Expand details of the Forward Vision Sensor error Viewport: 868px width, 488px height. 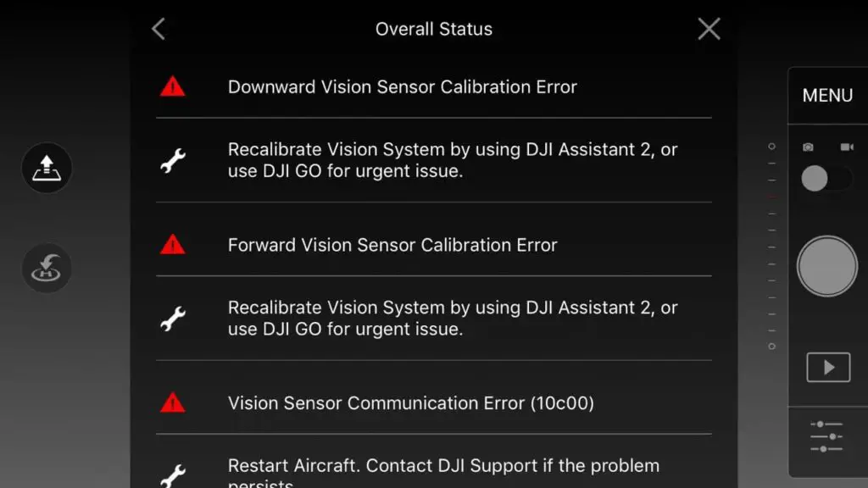point(392,245)
